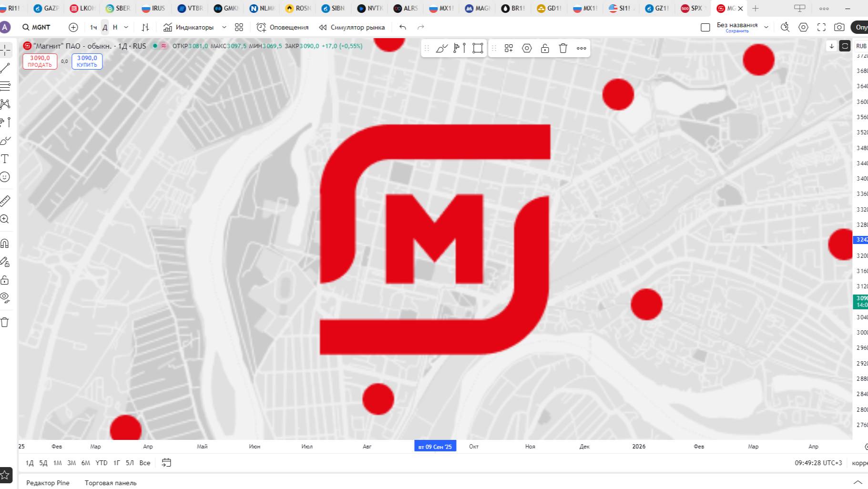Select the brush tool in left sidebar
The width and height of the screenshot is (868, 489).
pyautogui.click(x=5, y=141)
